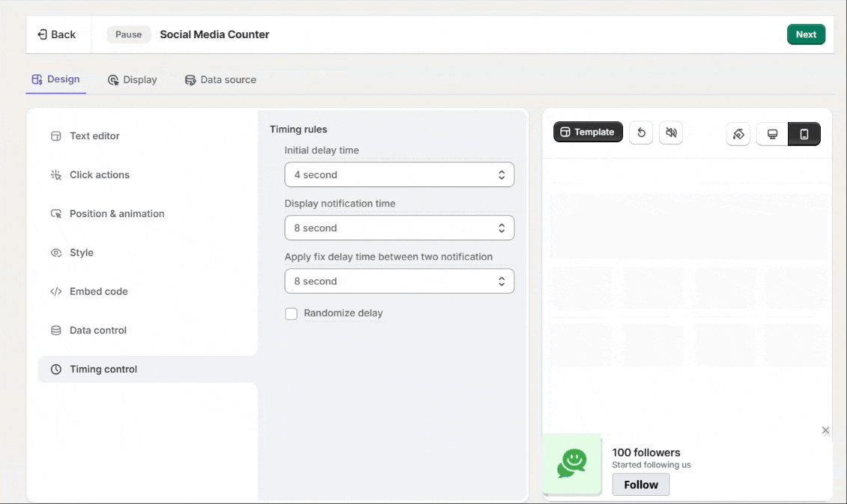Switch to the Display tab
This screenshot has width=847, height=504.
[133, 80]
